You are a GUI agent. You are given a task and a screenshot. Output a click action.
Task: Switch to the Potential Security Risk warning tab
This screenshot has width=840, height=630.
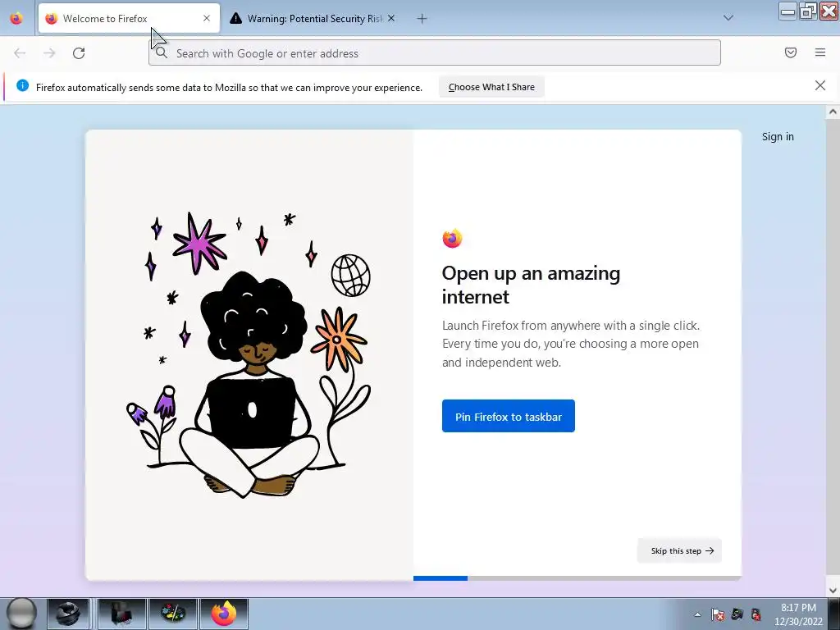pyautogui.click(x=313, y=18)
